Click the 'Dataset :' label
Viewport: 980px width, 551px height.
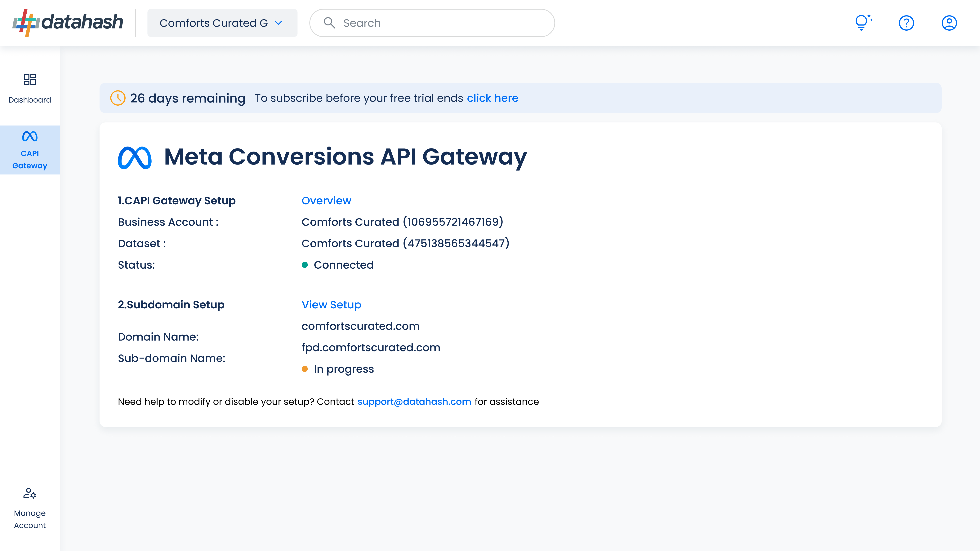coord(141,243)
